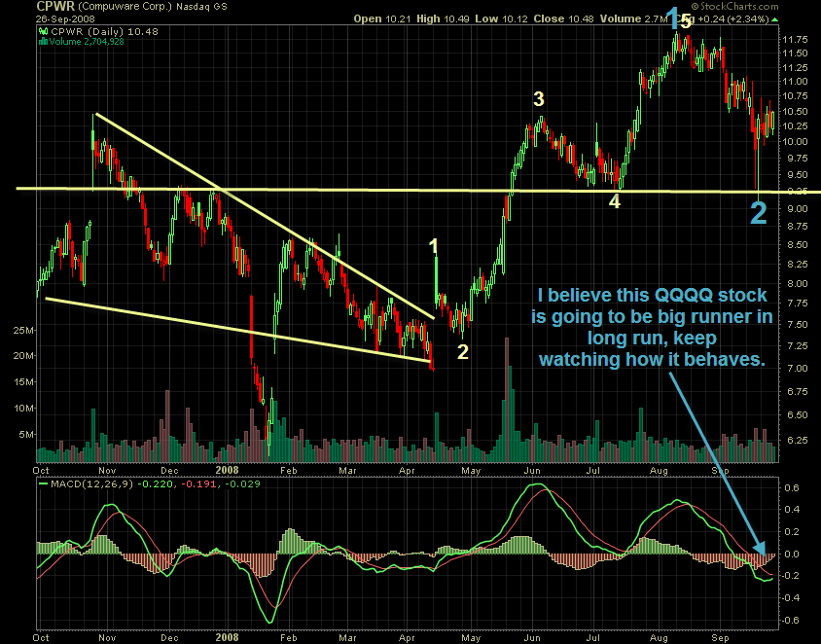Click the 6.50 price axis label

point(797,415)
